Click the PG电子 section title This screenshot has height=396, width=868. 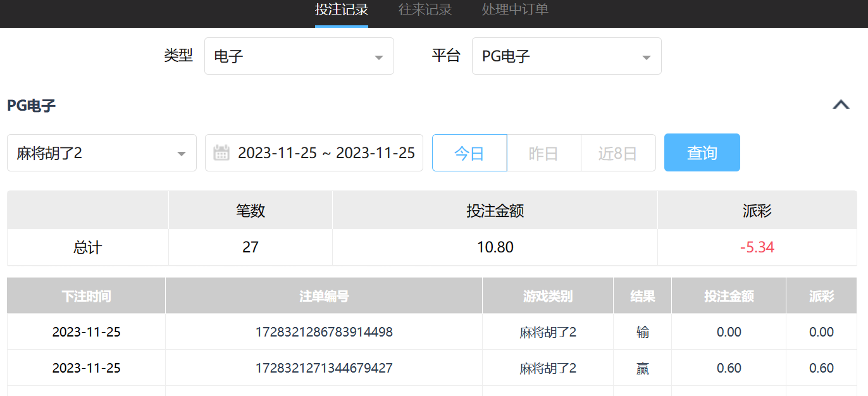(x=32, y=106)
